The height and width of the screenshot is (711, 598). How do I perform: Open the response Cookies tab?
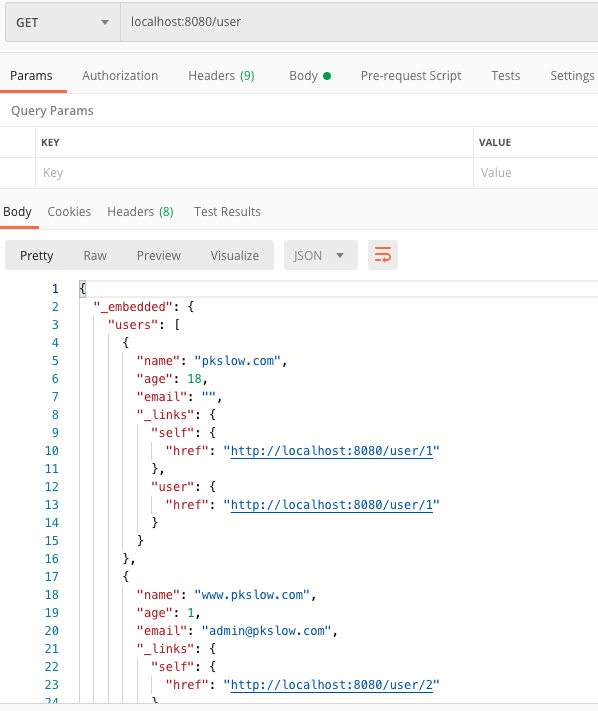[x=69, y=212]
